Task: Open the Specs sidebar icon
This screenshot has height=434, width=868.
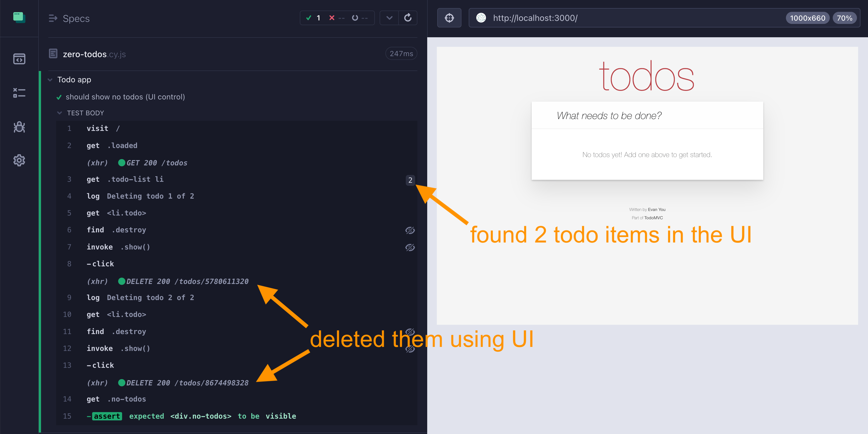Action: click(19, 59)
